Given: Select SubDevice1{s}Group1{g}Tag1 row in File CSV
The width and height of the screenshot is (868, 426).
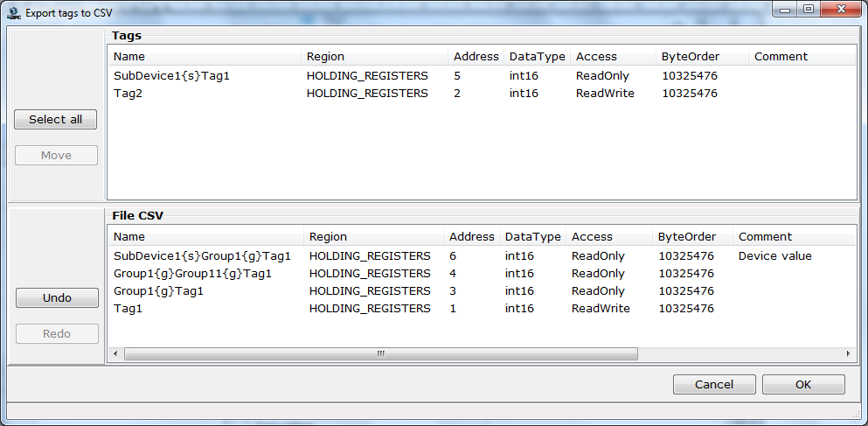Looking at the screenshot, I should click(482, 256).
